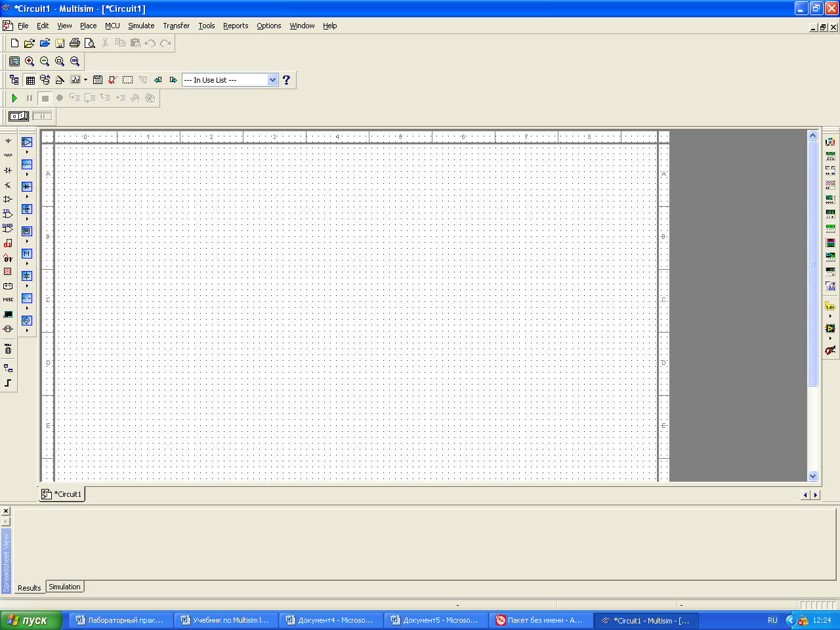Toggle the Design Toolbox hierarchy icon
The height and width of the screenshot is (630, 840).
[14, 80]
